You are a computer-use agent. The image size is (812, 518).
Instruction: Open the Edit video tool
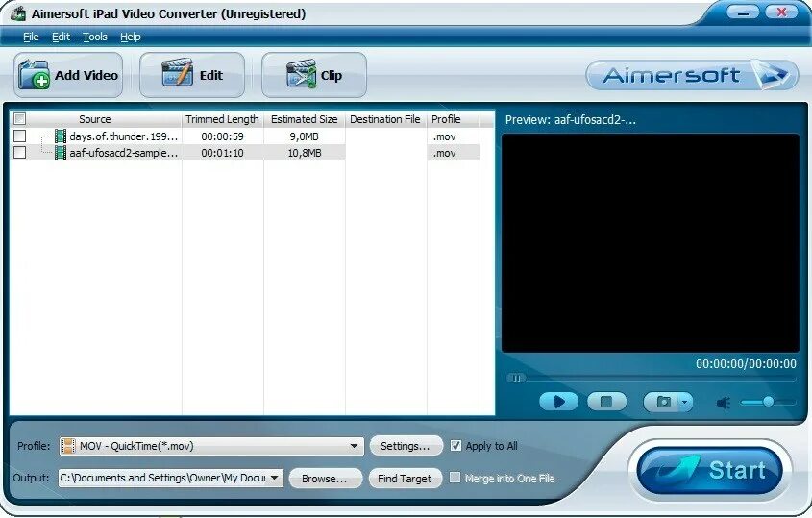(192, 75)
